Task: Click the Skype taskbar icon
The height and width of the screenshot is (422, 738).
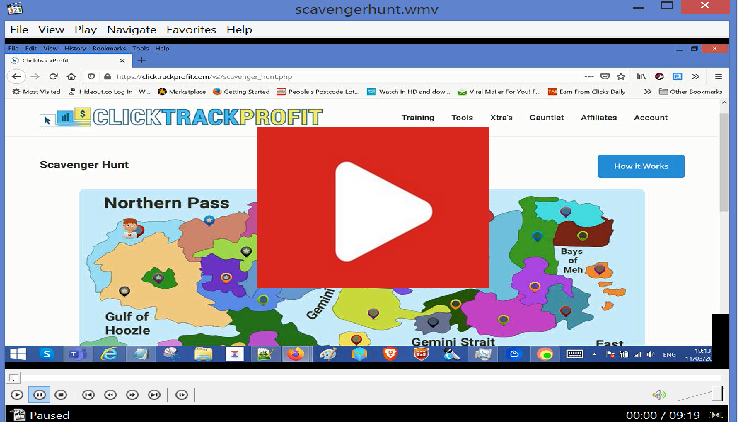Action: coord(47,354)
